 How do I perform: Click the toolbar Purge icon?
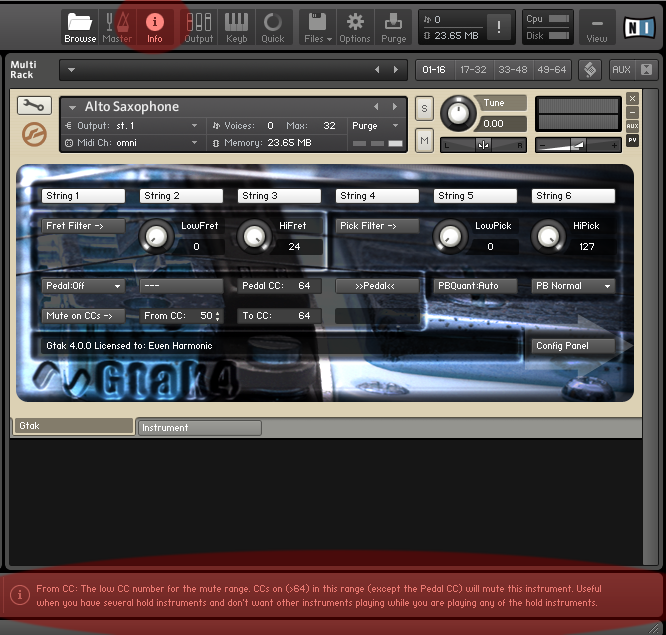(394, 27)
